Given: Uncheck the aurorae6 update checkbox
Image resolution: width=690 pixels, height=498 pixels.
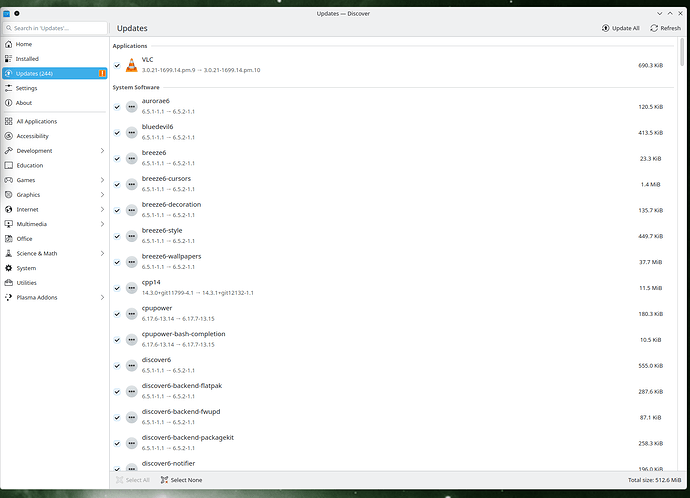Looking at the screenshot, I should point(117,107).
